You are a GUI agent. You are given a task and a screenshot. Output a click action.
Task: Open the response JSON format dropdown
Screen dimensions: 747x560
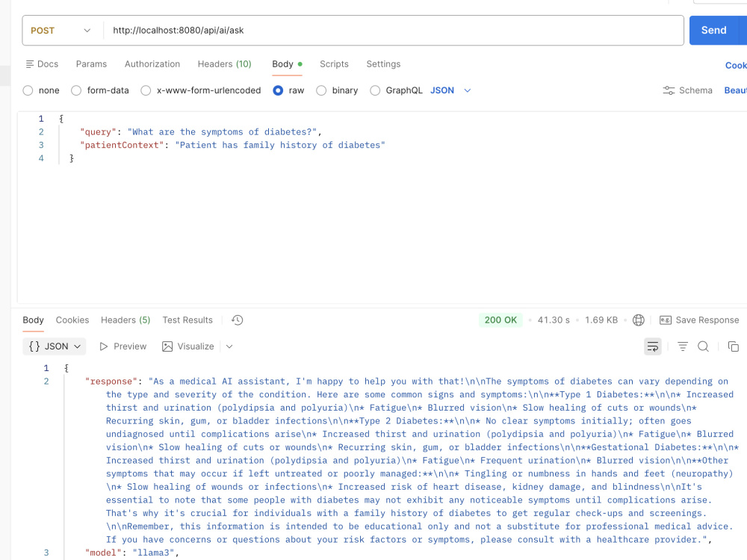coord(55,346)
